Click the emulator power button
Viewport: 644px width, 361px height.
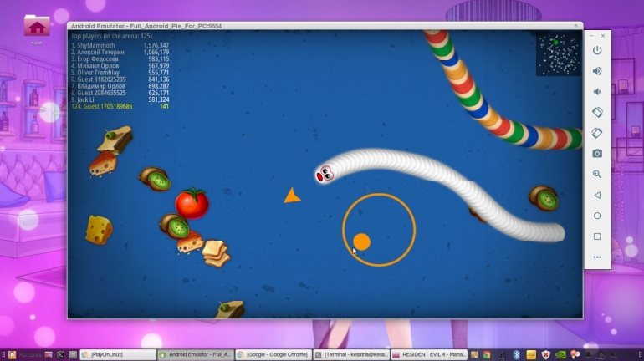point(597,50)
